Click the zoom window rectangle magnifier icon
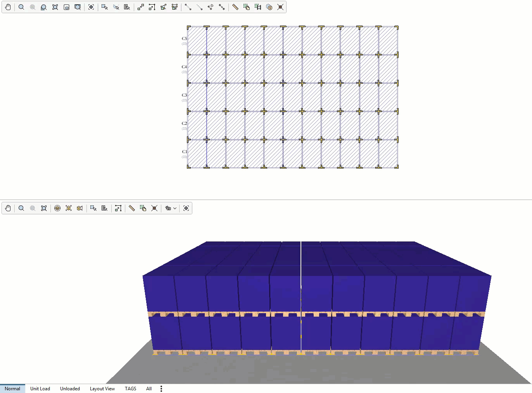The image size is (532, 393). click(x=78, y=7)
